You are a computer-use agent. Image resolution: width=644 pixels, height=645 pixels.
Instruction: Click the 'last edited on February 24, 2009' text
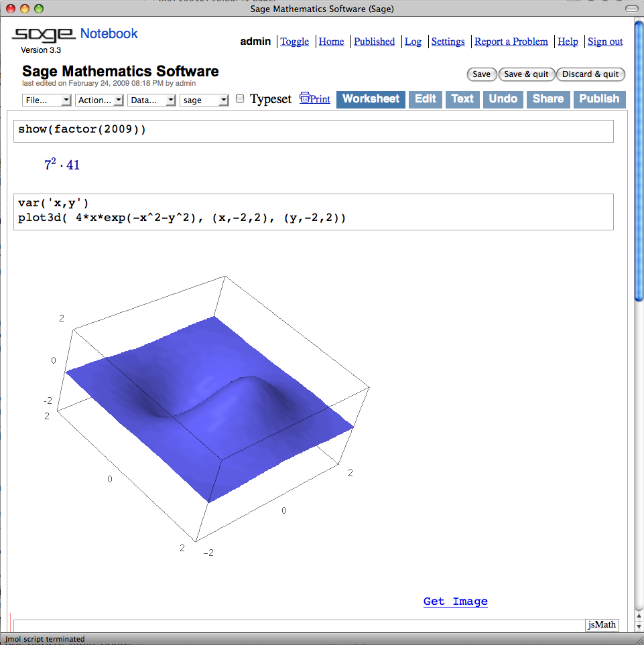[109, 84]
